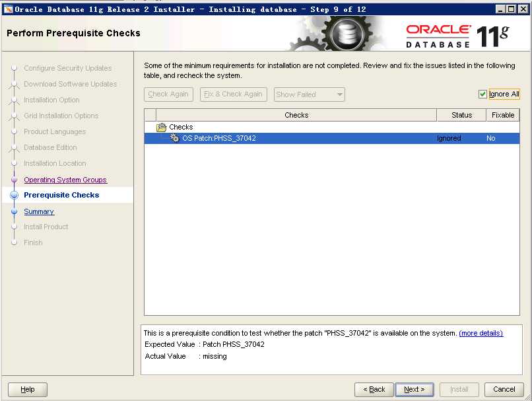This screenshot has width=532, height=401.
Task: Click the Operating System Groups step bullet
Action: [15, 180]
